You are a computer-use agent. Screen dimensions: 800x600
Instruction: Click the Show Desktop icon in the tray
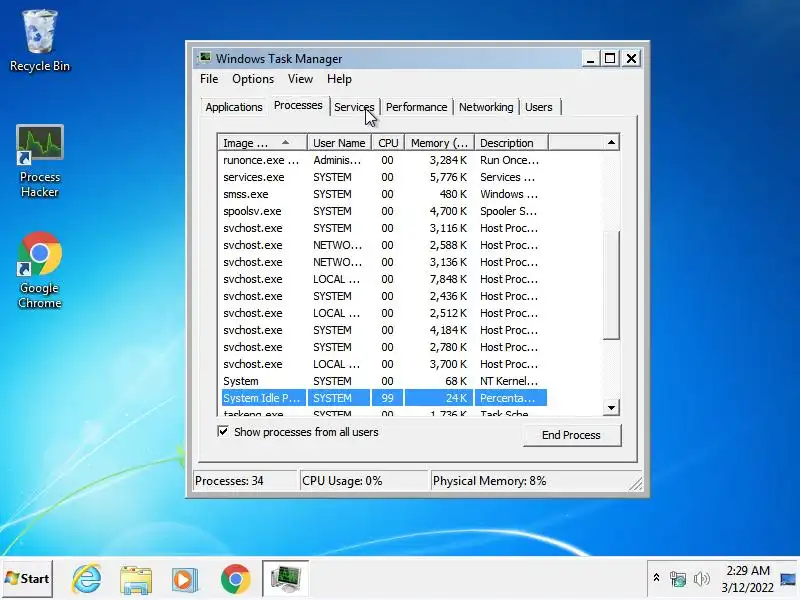[788, 579]
